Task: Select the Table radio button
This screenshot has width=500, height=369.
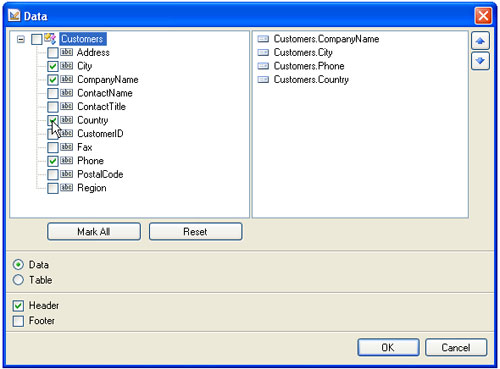Action: coord(18,280)
